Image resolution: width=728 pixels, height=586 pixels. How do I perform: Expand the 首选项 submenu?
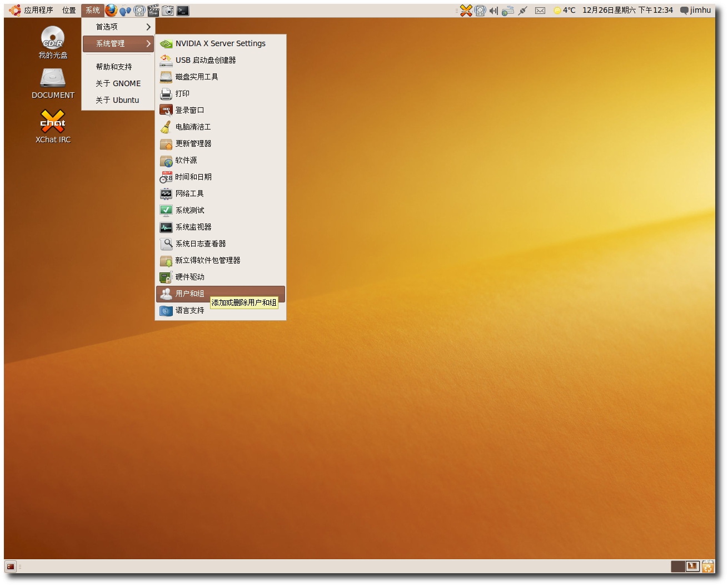tap(118, 27)
